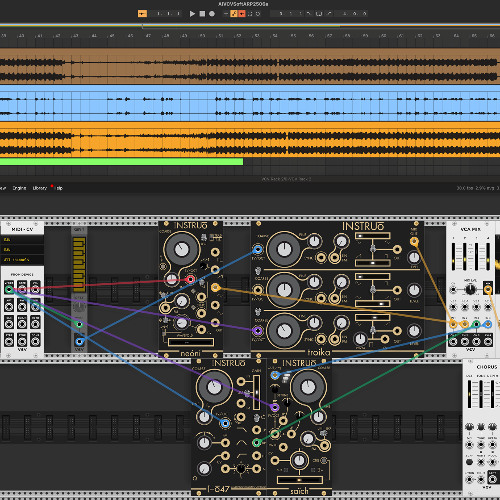Click saïch jack with purple cable
Image resolution: width=500 pixels, height=500 pixels.
click(x=275, y=407)
